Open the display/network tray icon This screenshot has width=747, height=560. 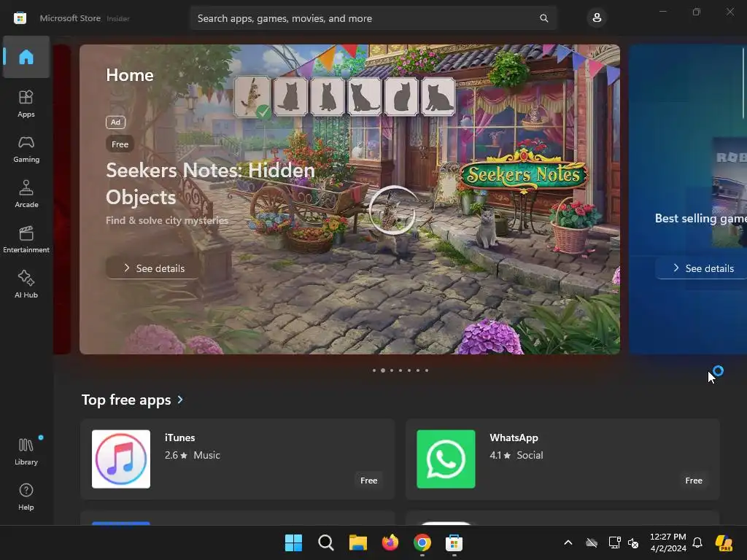pyautogui.click(x=614, y=542)
